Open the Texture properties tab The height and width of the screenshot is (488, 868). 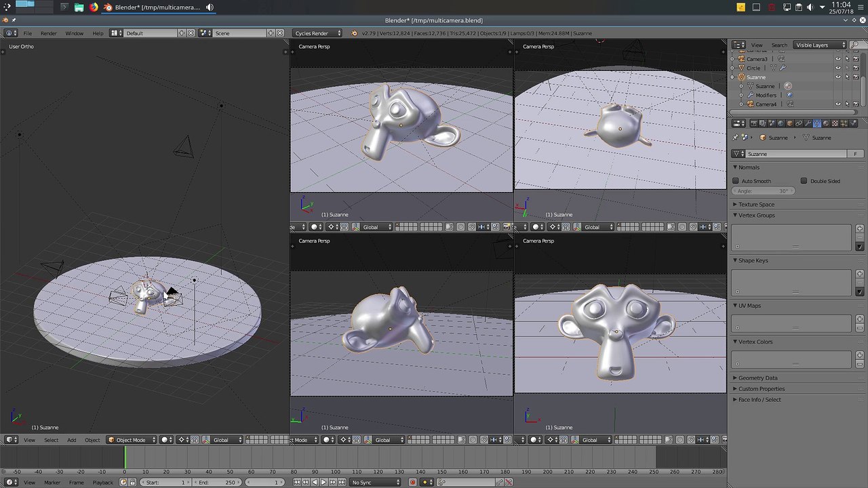click(835, 123)
